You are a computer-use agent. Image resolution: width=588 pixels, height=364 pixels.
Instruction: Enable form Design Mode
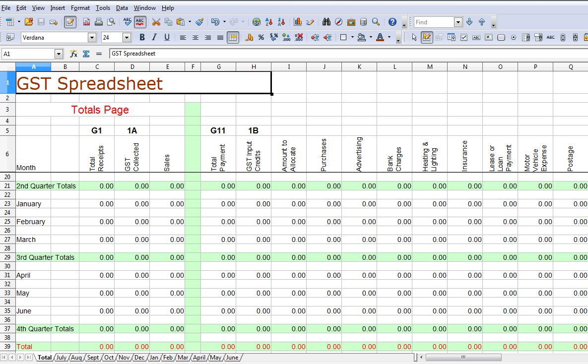click(426, 37)
